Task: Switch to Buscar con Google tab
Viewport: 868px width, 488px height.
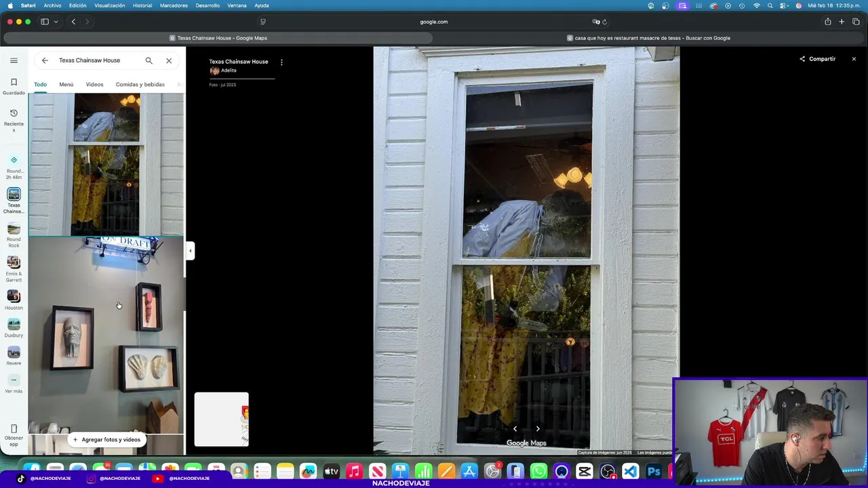Action: pyautogui.click(x=649, y=38)
